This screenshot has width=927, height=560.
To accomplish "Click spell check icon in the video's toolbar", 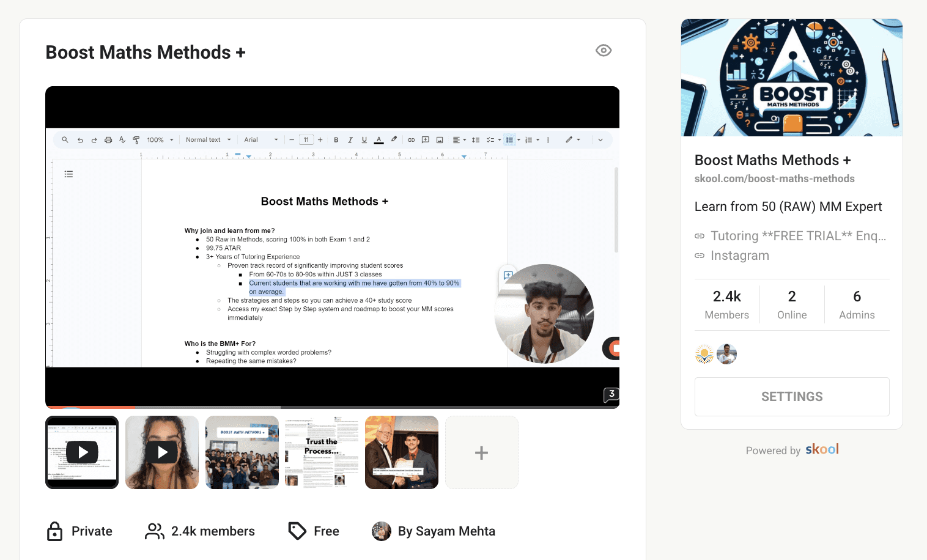I will [122, 140].
